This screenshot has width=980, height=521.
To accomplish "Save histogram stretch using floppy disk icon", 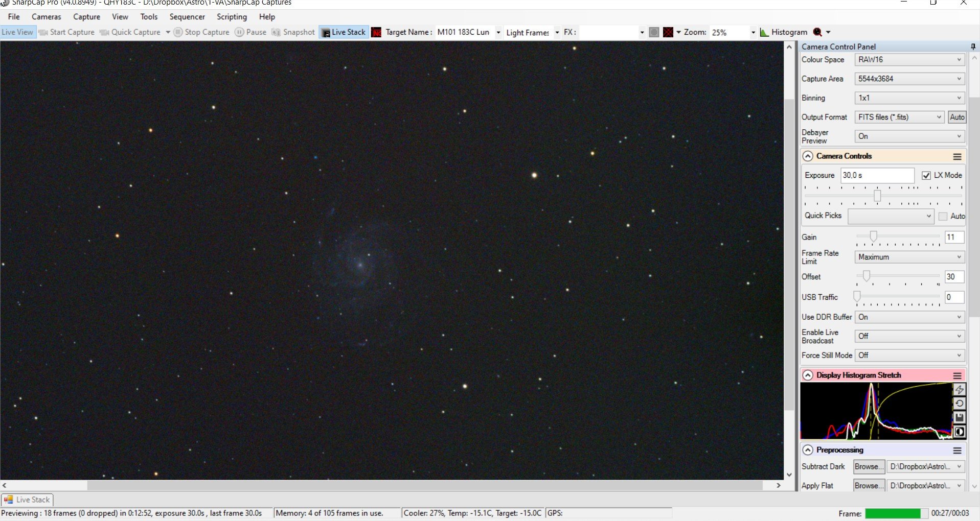I will (960, 418).
